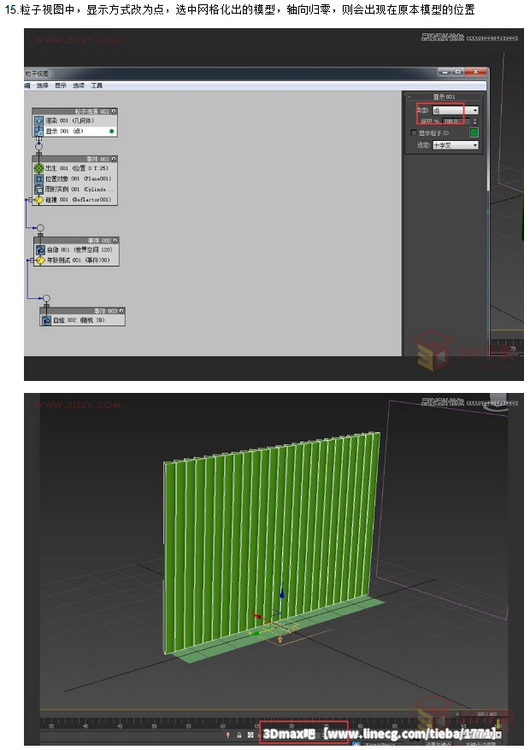This screenshot has height=750, width=530.
Task: Click the lock selection icon in status bar
Action: point(239,735)
